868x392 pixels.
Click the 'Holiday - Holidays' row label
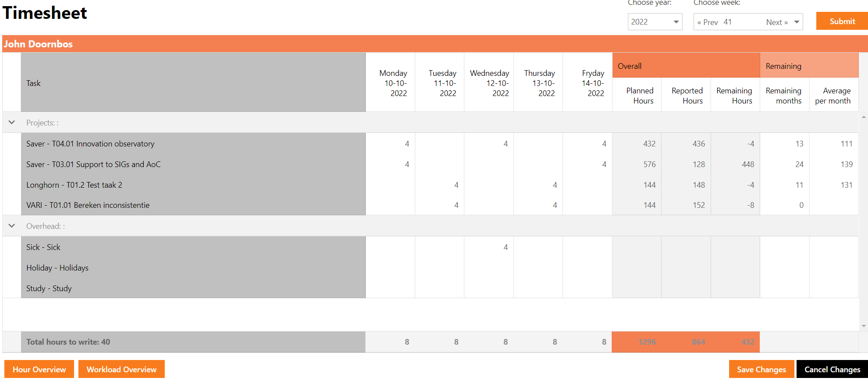(57, 267)
